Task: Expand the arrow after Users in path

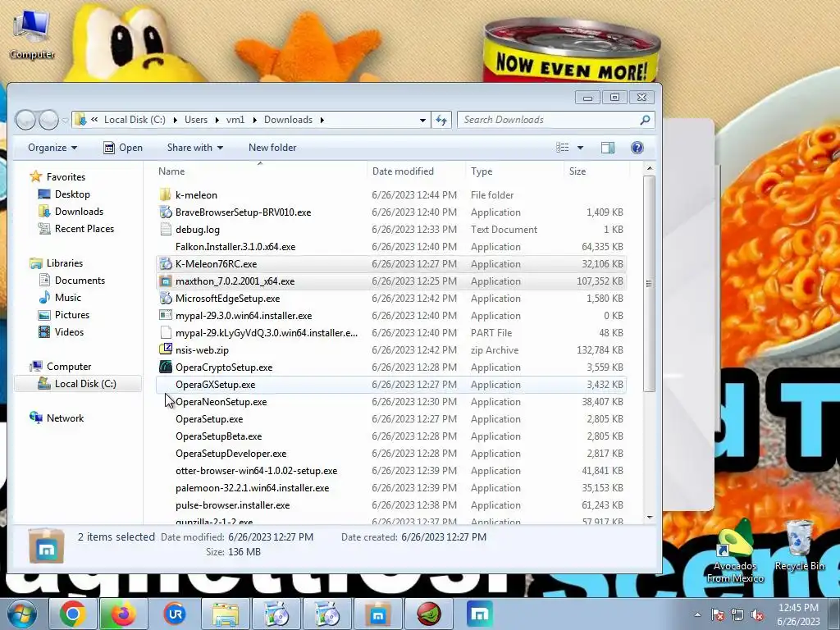Action: point(217,120)
